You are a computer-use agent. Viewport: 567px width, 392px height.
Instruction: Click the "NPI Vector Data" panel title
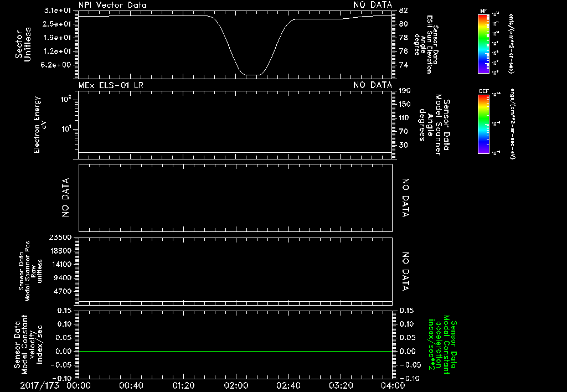coord(112,5)
